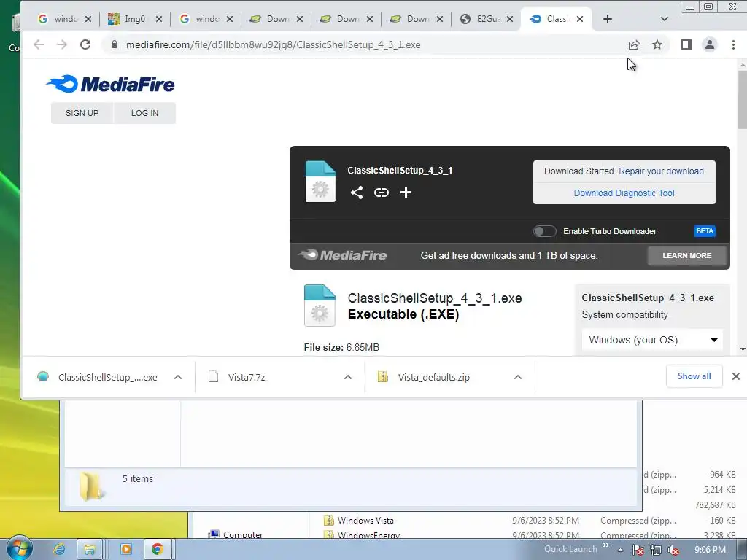Enable the Turbo Downloader toggle
The image size is (747, 560).
pyautogui.click(x=544, y=231)
